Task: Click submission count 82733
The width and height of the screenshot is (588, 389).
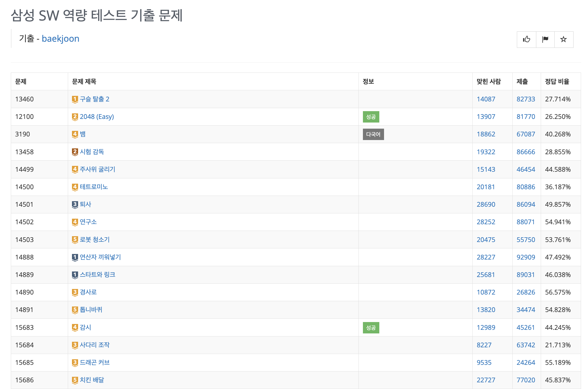Action: click(x=526, y=99)
